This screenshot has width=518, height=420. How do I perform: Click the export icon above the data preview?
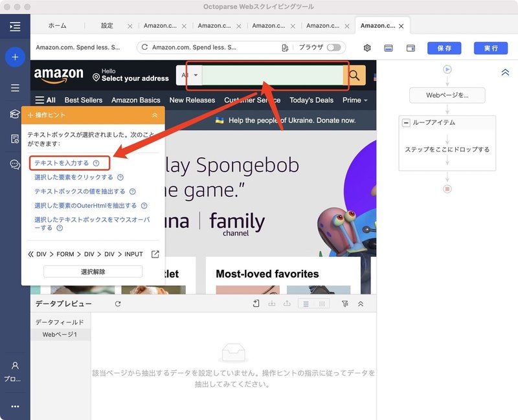[287, 304]
